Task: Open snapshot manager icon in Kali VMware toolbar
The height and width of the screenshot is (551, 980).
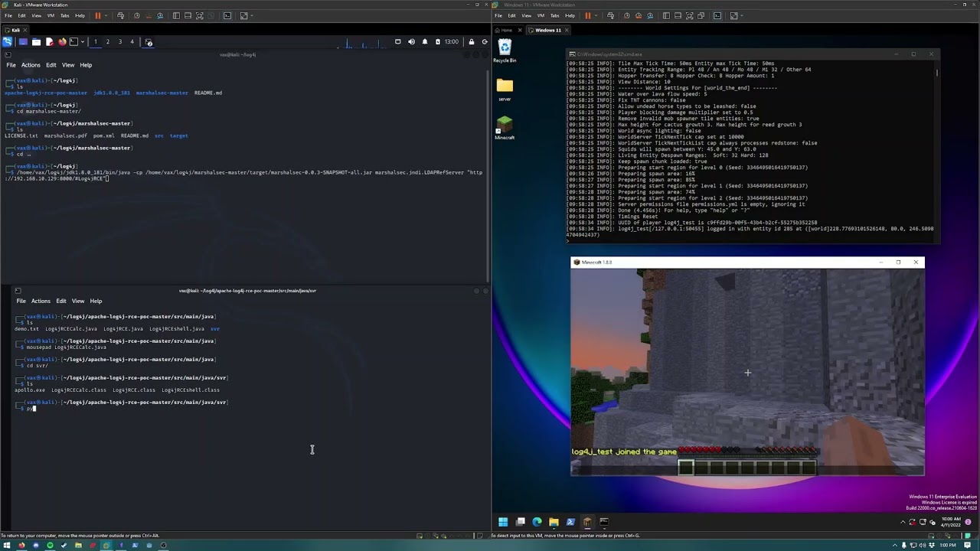Action: 160,15
